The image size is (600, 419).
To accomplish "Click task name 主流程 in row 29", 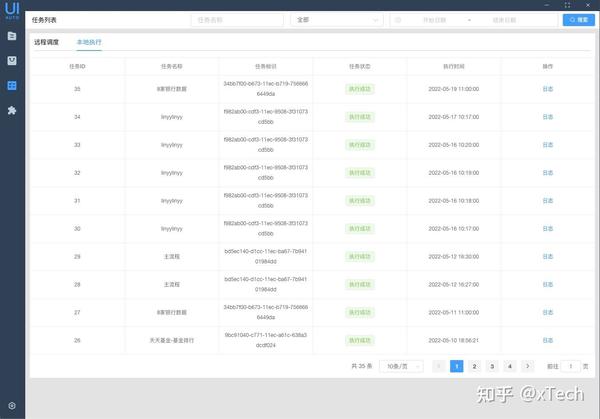I will (172, 256).
